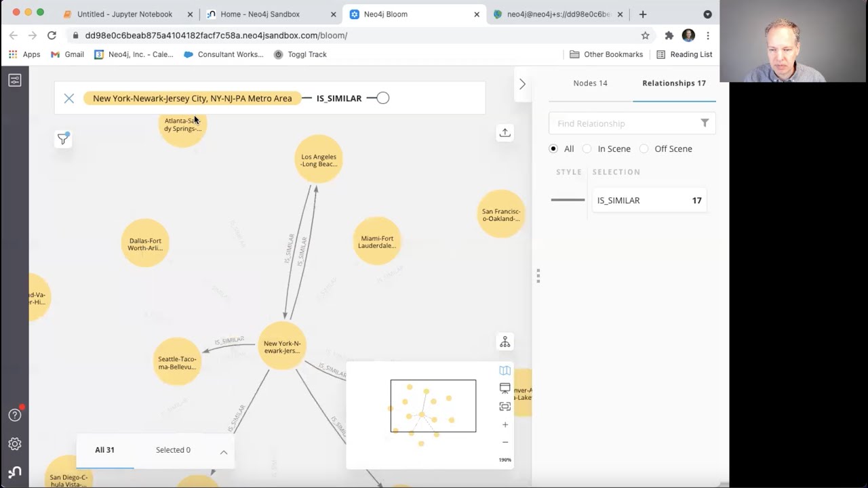
Task: Switch to the Relationships 17 tab
Action: [x=674, y=83]
